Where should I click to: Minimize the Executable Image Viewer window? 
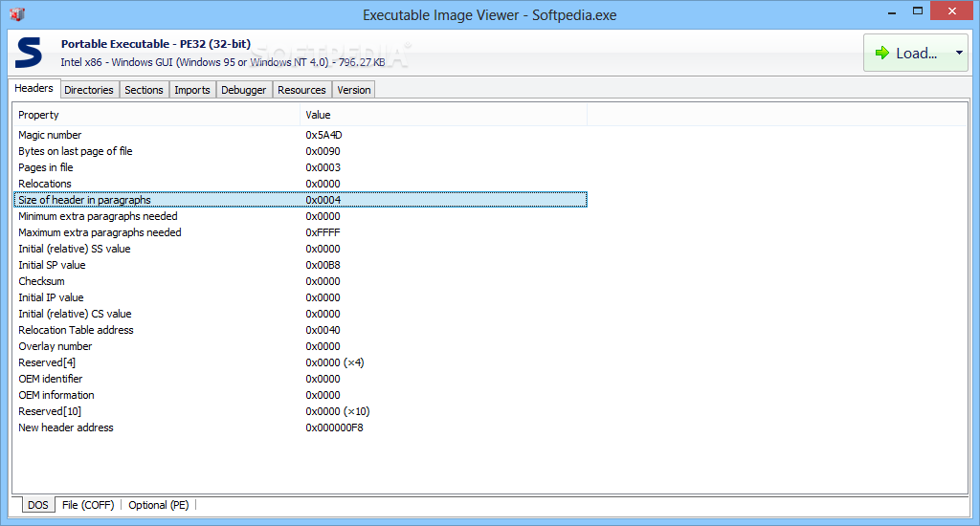[892, 11]
